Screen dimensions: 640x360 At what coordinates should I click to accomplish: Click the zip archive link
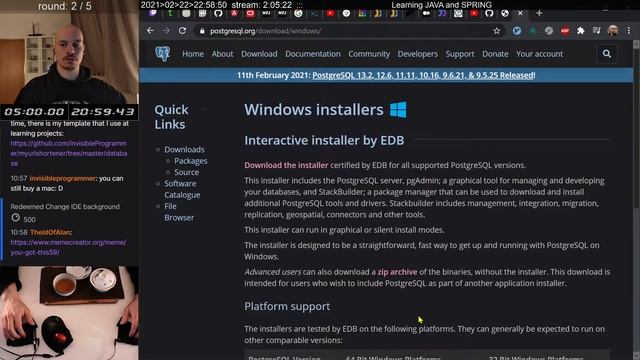(397, 272)
